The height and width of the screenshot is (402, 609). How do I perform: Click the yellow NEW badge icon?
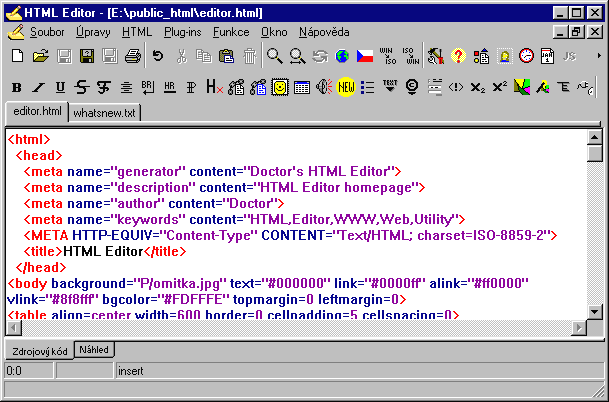(x=346, y=87)
